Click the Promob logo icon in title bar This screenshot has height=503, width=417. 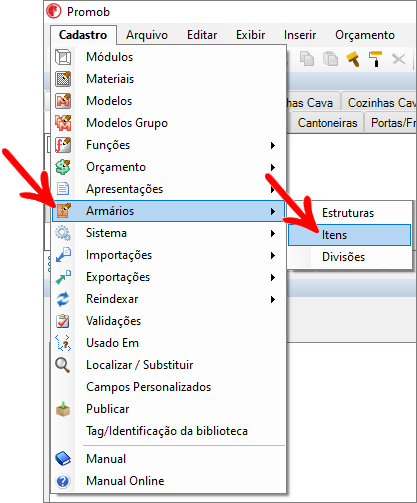pyautogui.click(x=54, y=11)
